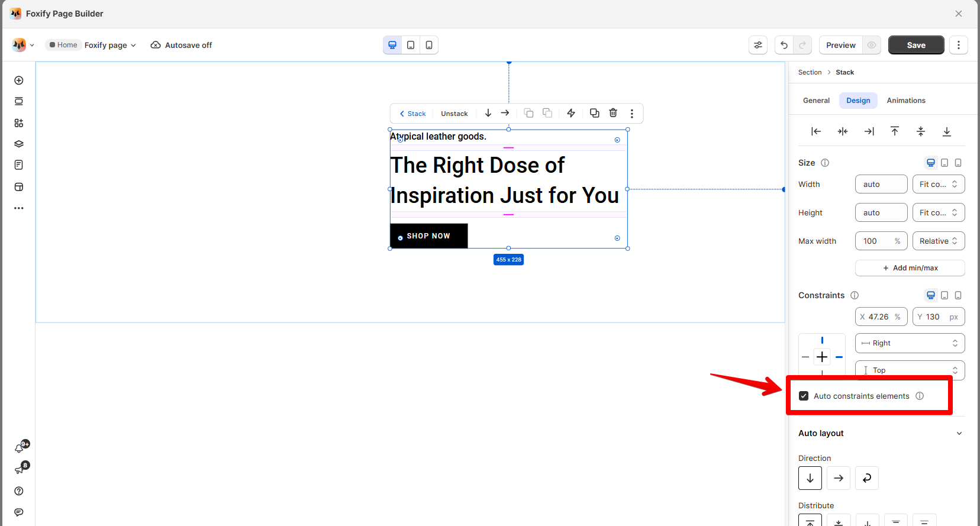
Task: Open Max width Relative dropdown
Action: point(939,241)
